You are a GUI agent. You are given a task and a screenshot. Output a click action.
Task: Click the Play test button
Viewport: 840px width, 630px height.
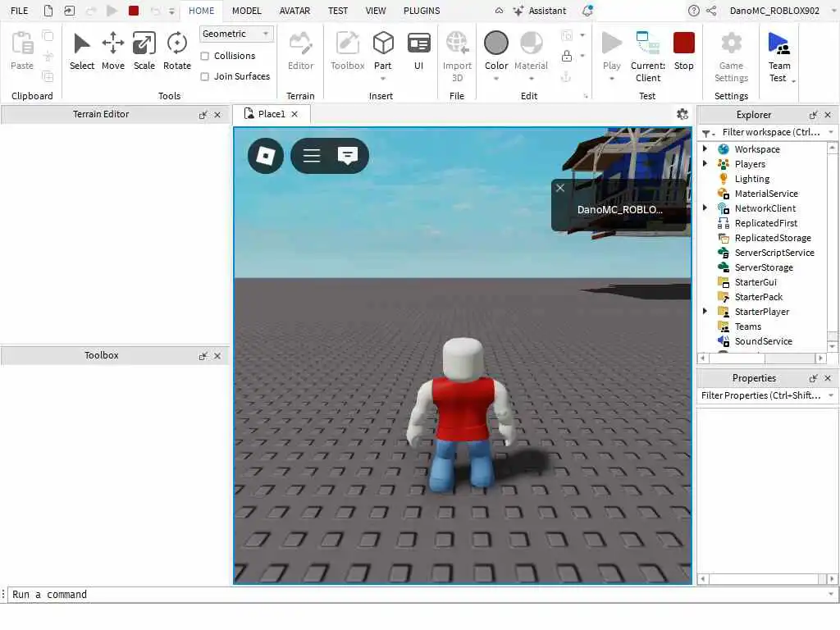click(611, 43)
